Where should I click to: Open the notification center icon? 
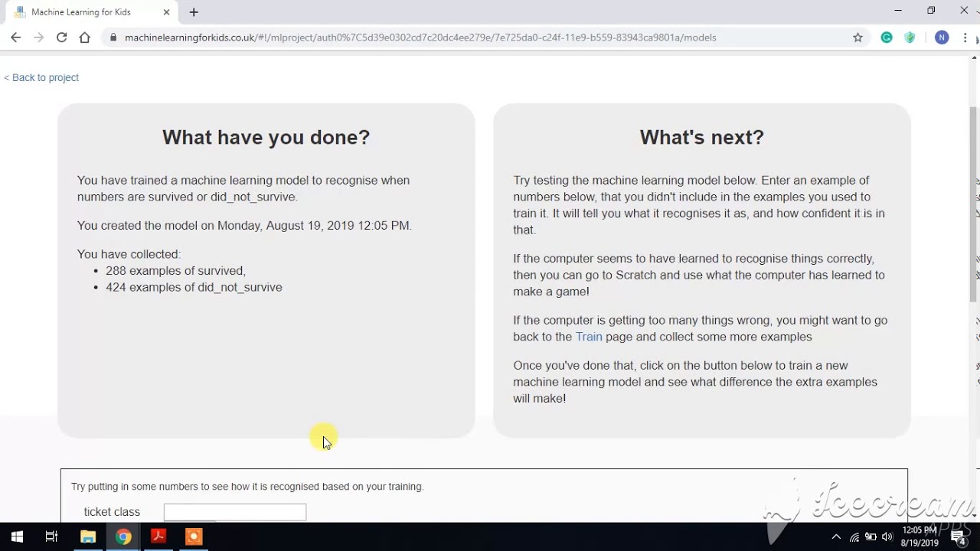tap(958, 537)
